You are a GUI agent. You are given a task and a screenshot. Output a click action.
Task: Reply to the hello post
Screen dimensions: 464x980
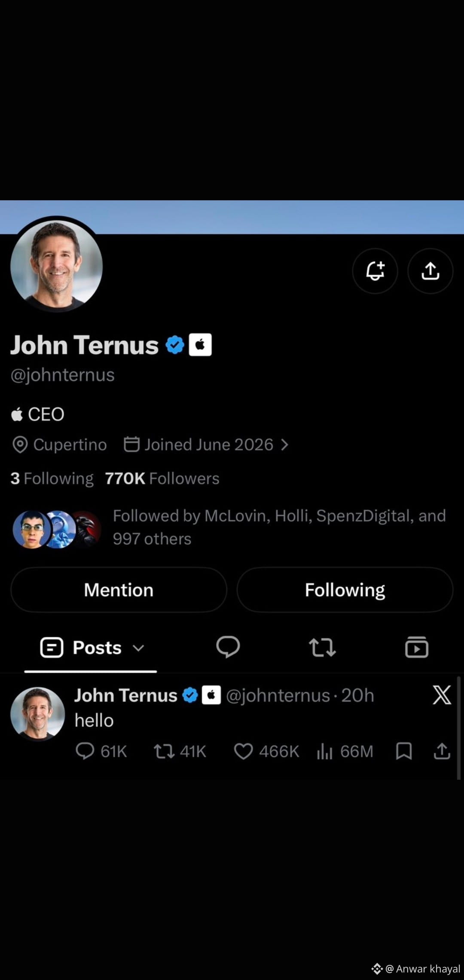click(x=85, y=751)
